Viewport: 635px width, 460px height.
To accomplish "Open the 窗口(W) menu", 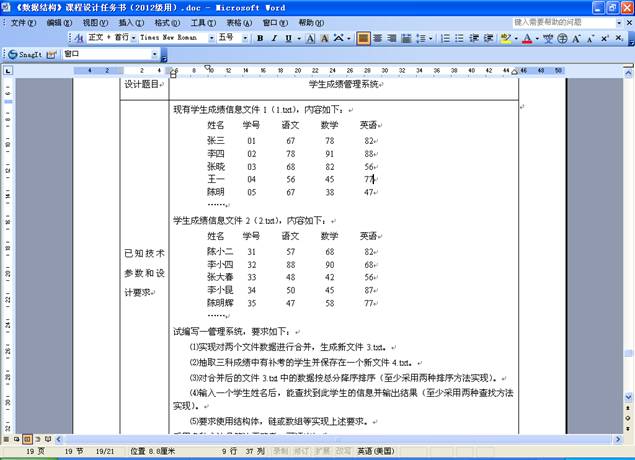I will coord(275,23).
